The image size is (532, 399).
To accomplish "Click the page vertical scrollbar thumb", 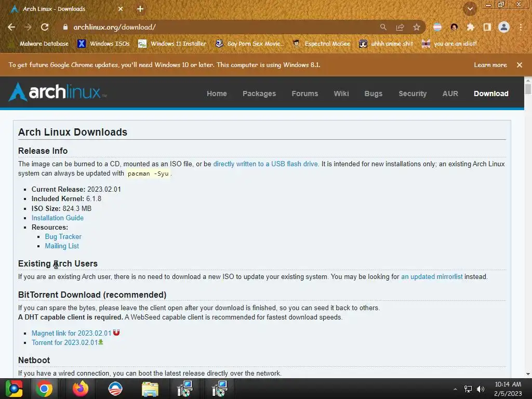I will pyautogui.click(x=528, y=89).
